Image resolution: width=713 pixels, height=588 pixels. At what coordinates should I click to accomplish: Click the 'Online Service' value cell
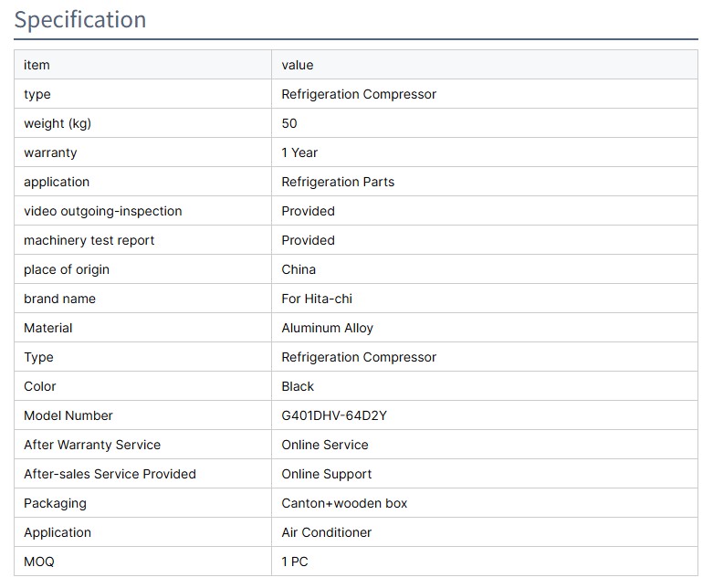click(x=325, y=445)
